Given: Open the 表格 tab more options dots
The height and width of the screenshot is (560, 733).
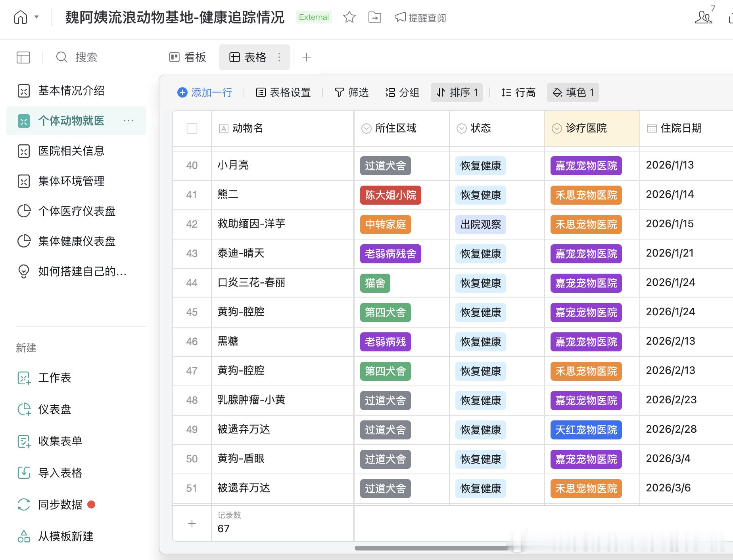Looking at the screenshot, I should (x=279, y=58).
